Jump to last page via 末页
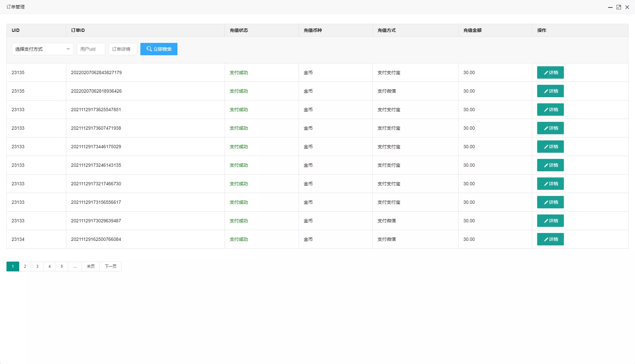Screen dimensions: 635x364 click(91, 266)
